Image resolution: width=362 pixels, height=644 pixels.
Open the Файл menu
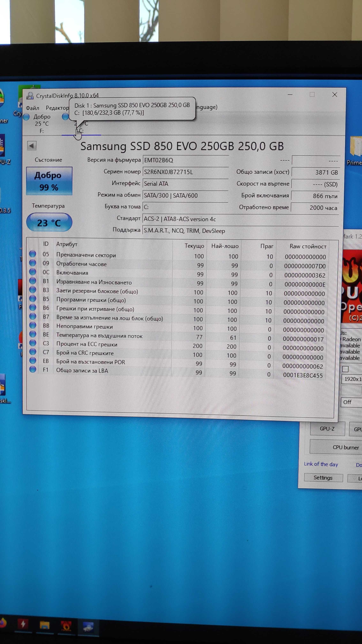[x=33, y=108]
